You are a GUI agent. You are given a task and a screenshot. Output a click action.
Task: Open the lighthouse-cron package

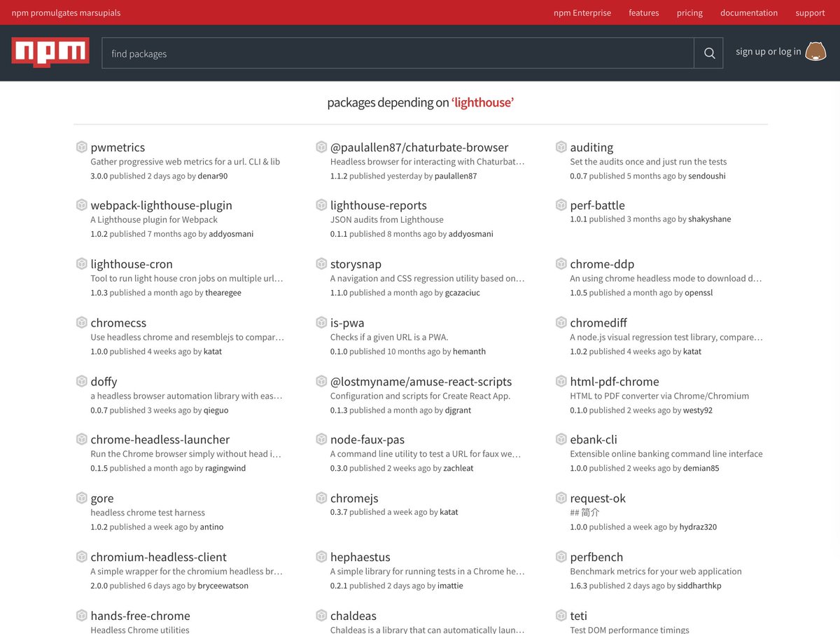click(132, 264)
